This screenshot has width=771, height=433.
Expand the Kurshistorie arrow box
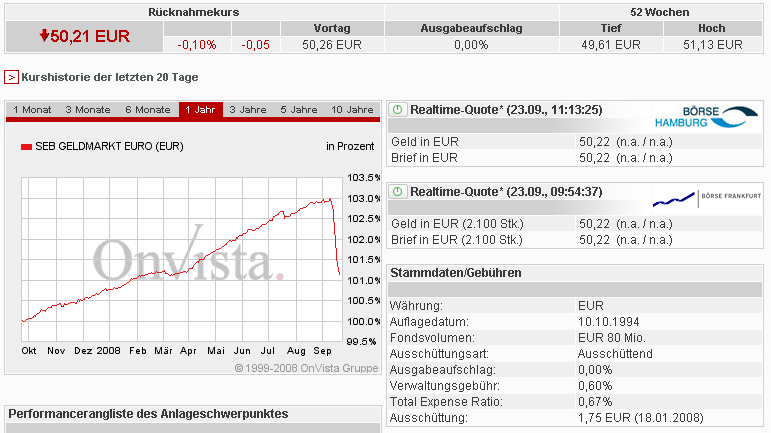[x=11, y=76]
